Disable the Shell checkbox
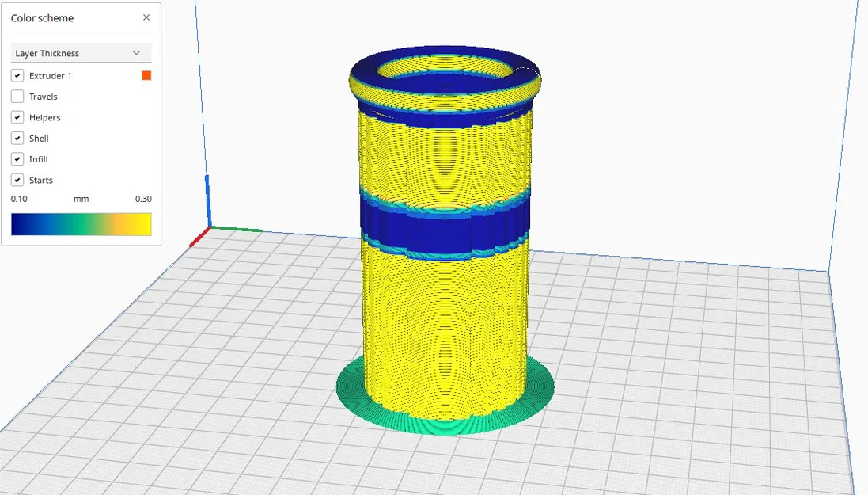This screenshot has height=495, width=868. [x=17, y=138]
